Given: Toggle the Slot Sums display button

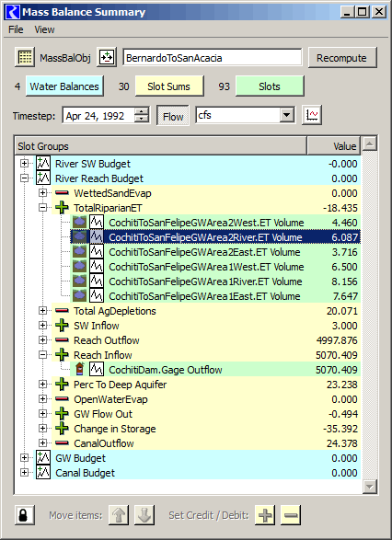Looking at the screenshot, I should coord(169,86).
